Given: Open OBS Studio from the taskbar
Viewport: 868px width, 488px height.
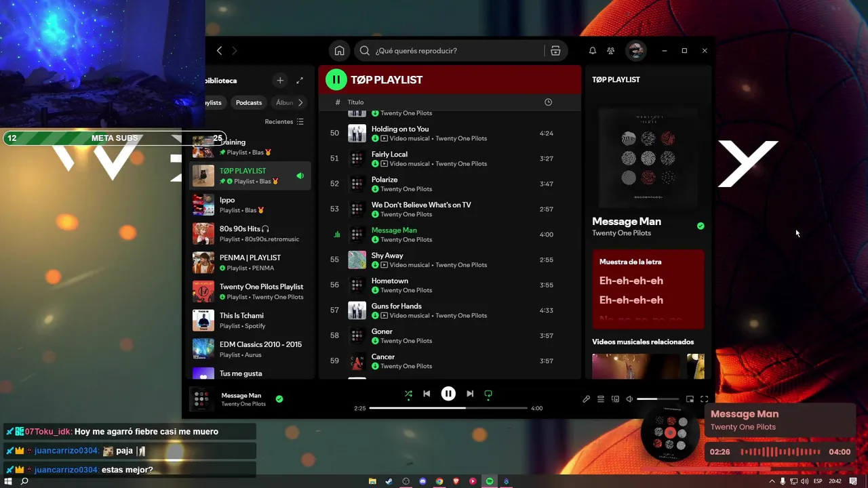Looking at the screenshot, I should click(x=406, y=481).
